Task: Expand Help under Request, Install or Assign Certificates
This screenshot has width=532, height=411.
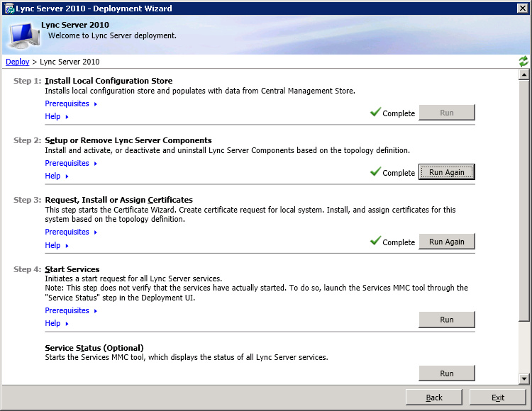Action: pos(57,245)
